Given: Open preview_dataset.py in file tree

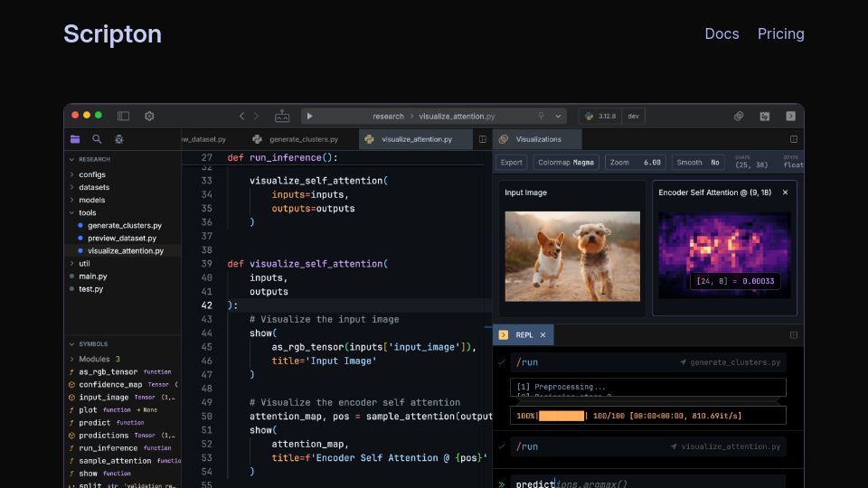Looking at the screenshot, I should [122, 238].
